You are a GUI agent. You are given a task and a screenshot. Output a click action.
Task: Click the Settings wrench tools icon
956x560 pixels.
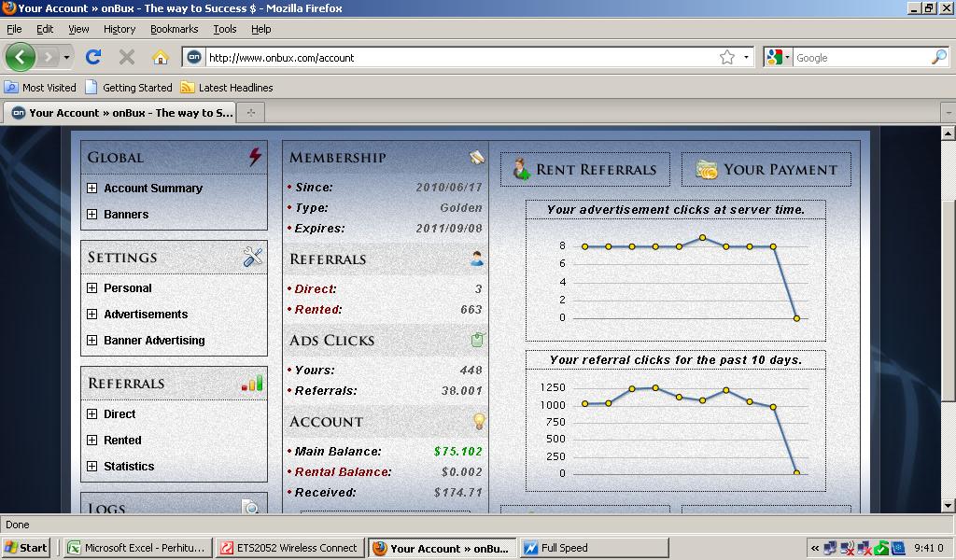pos(252,257)
